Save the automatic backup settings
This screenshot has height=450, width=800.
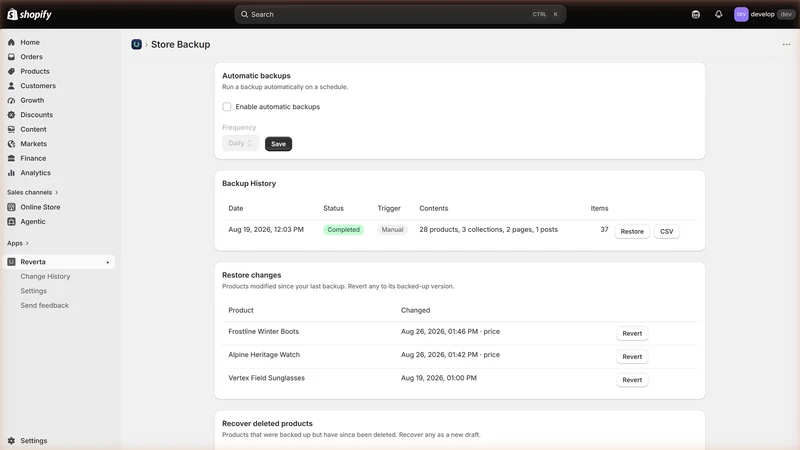click(x=278, y=144)
